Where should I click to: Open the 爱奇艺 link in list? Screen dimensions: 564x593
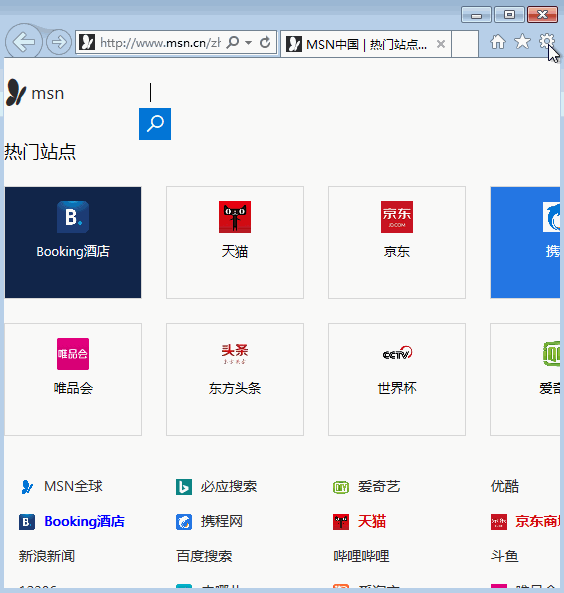(379, 486)
